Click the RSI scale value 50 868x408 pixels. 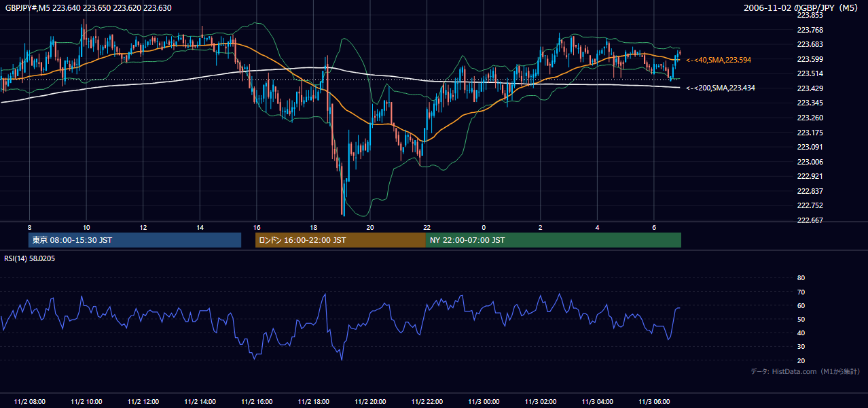click(801, 319)
